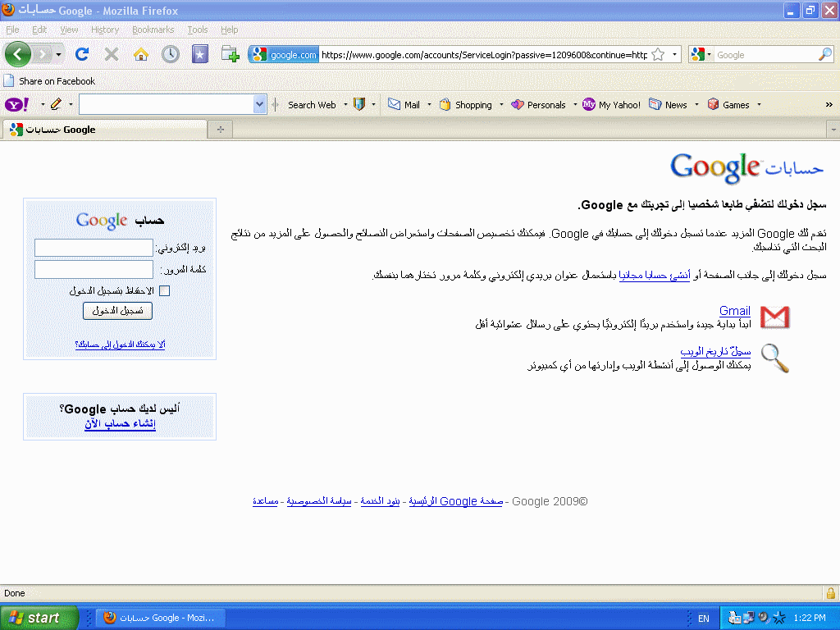Select the حسابات Google tab
The image size is (840, 630).
click(104, 129)
